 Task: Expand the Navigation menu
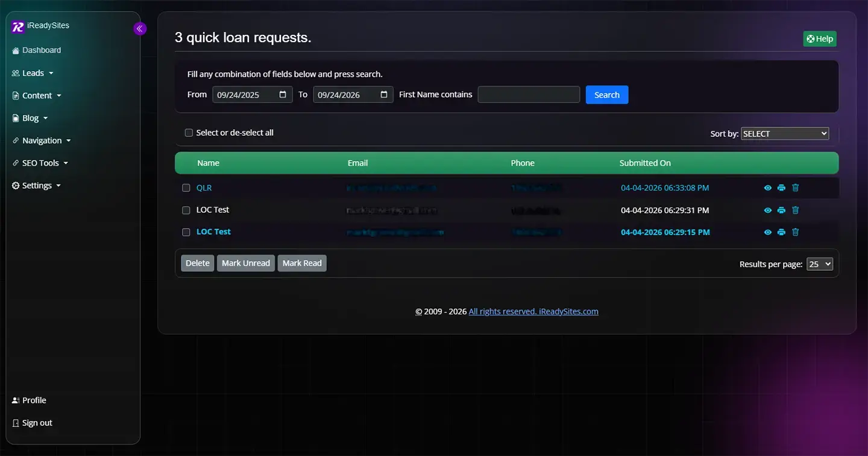click(x=42, y=141)
